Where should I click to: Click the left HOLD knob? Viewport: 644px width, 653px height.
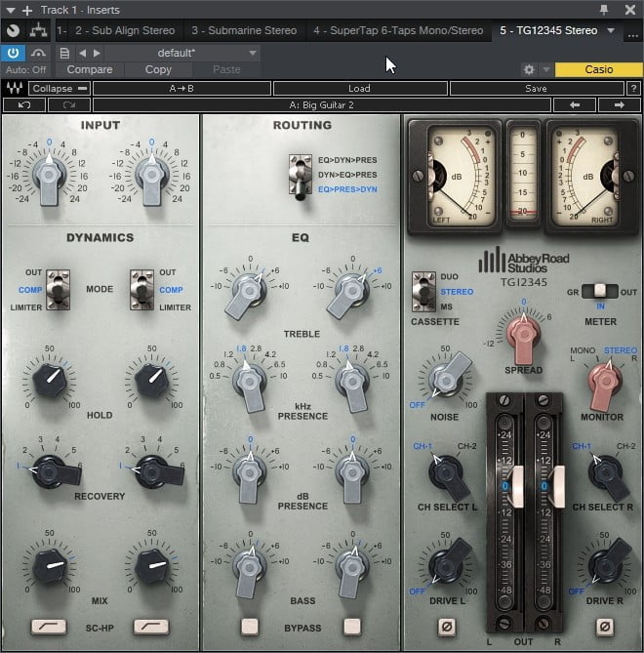(50, 380)
